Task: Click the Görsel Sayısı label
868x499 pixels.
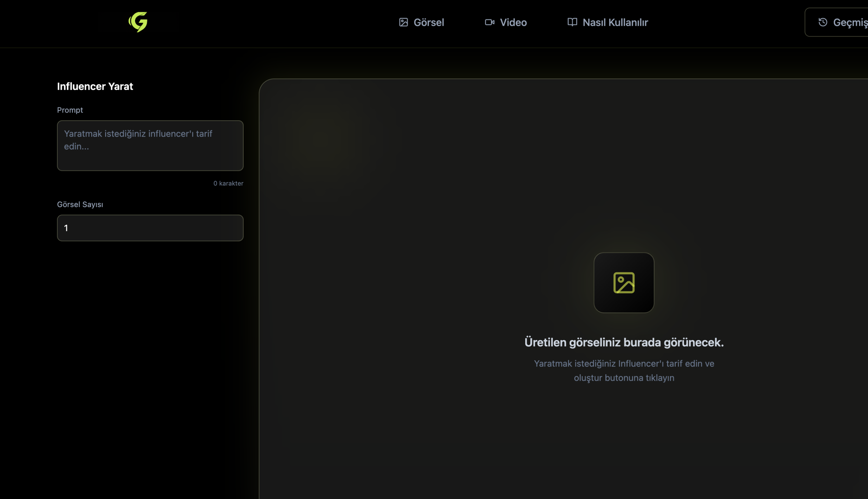Action: (80, 204)
